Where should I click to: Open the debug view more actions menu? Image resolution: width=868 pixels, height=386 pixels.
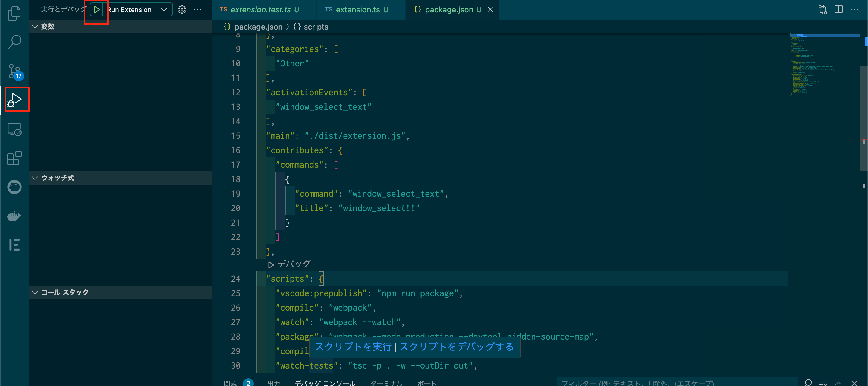[198, 9]
